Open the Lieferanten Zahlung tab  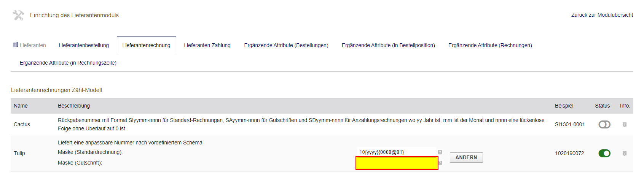coord(207,45)
